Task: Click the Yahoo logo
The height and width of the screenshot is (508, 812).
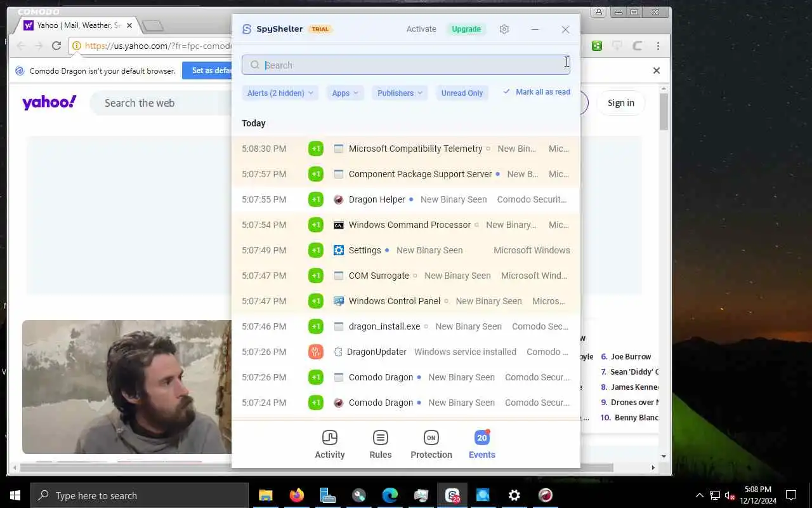Action: pos(49,103)
